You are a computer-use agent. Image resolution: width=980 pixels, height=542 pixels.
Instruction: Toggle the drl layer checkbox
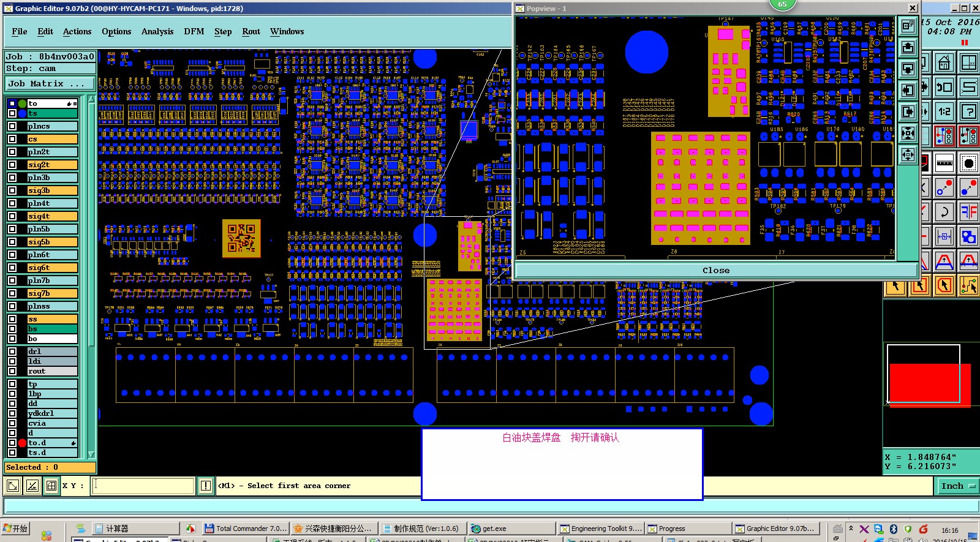click(x=12, y=352)
